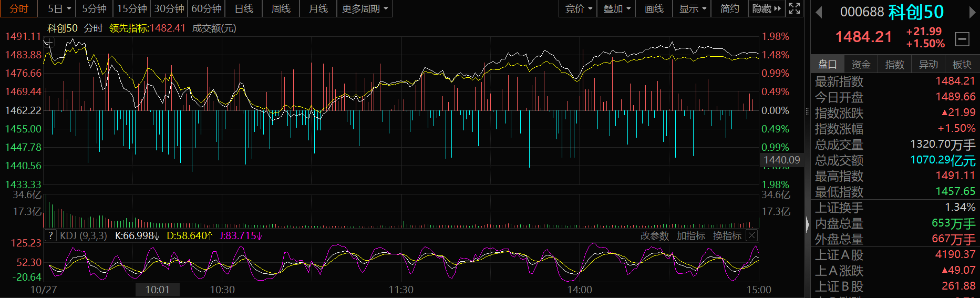Expand the 显示 display dropdown
The width and height of the screenshot is (980, 298).
tap(692, 8)
